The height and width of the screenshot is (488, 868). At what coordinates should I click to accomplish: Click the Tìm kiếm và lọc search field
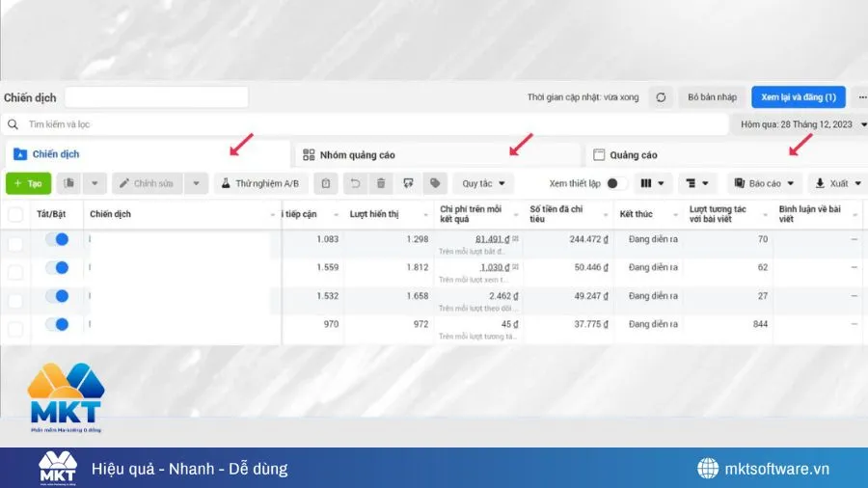click(x=366, y=124)
